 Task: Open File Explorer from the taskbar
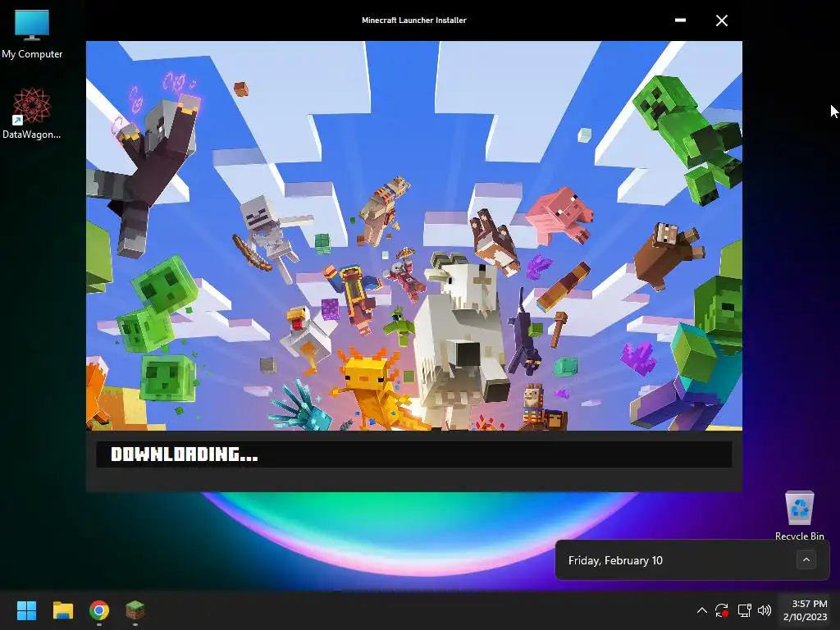62,610
